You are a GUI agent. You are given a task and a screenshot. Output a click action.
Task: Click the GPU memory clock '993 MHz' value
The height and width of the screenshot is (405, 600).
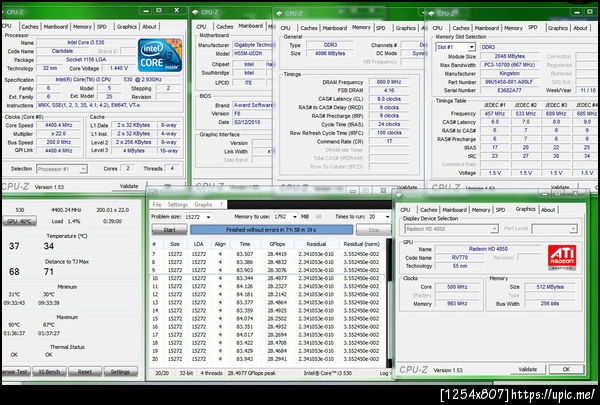(x=457, y=304)
